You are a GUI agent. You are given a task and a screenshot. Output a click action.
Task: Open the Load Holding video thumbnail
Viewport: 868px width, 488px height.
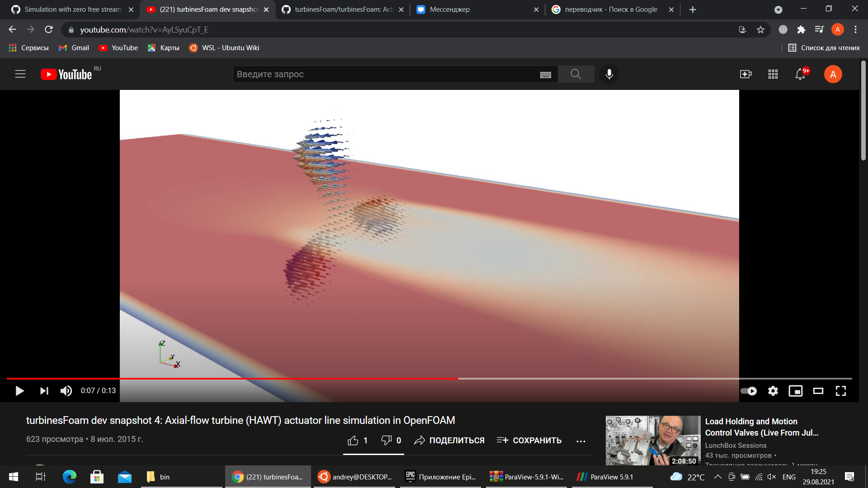coord(652,441)
